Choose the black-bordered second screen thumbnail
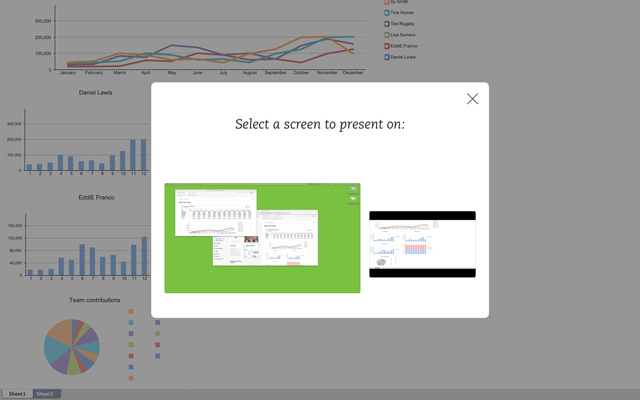This screenshot has width=640, height=400. point(422,244)
